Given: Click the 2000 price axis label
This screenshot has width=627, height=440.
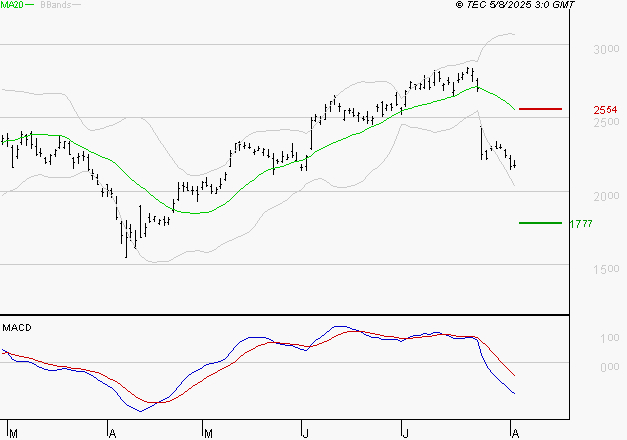Looking at the screenshot, I should point(606,196).
